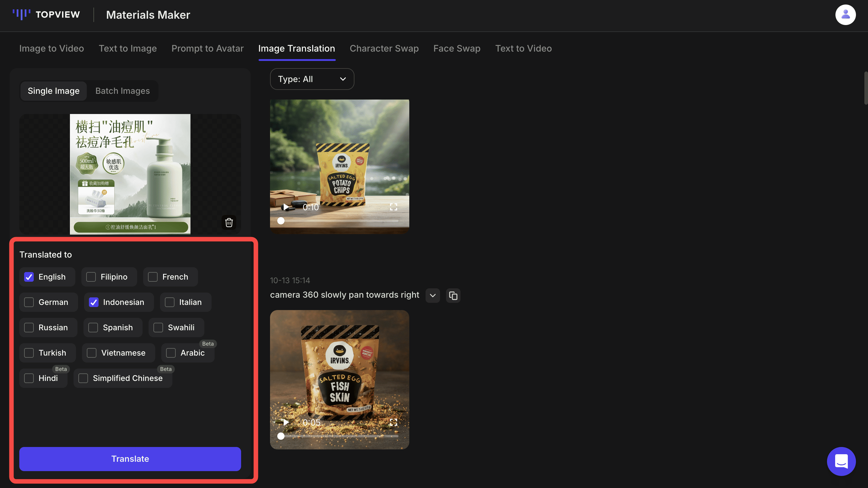Image resolution: width=868 pixels, height=488 pixels.
Task: Fullscreen the potato chips video
Action: (x=393, y=207)
